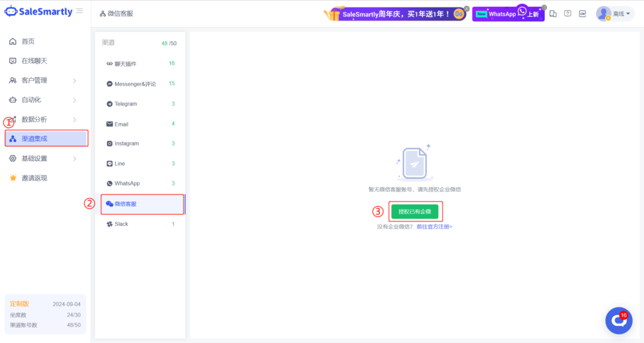Select Telegram channel
Image resolution: width=644 pixels, height=343 pixels.
140,104
